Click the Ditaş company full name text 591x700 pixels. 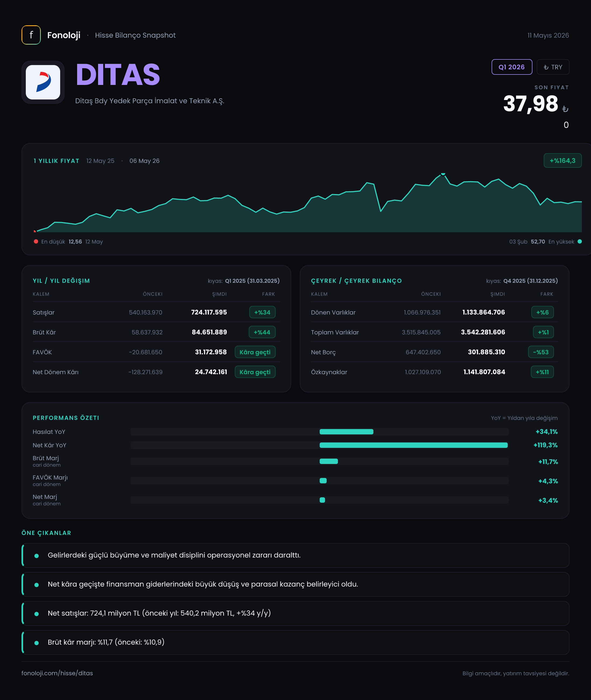(x=149, y=101)
